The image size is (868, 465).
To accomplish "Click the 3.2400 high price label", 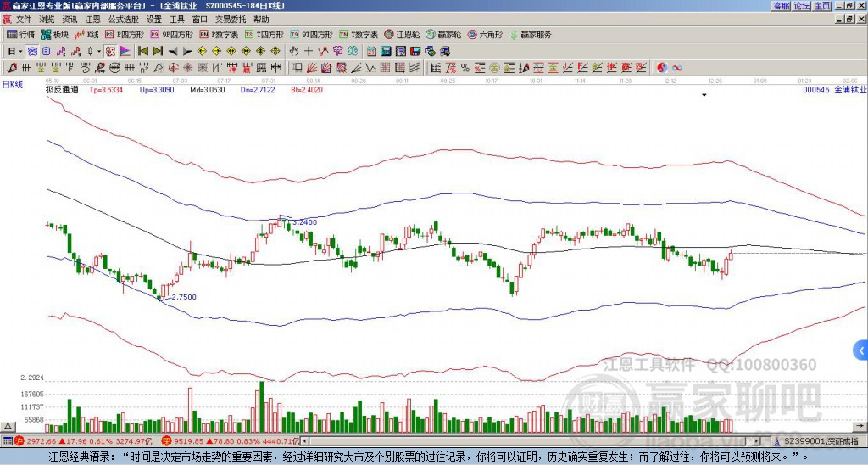I will (305, 222).
